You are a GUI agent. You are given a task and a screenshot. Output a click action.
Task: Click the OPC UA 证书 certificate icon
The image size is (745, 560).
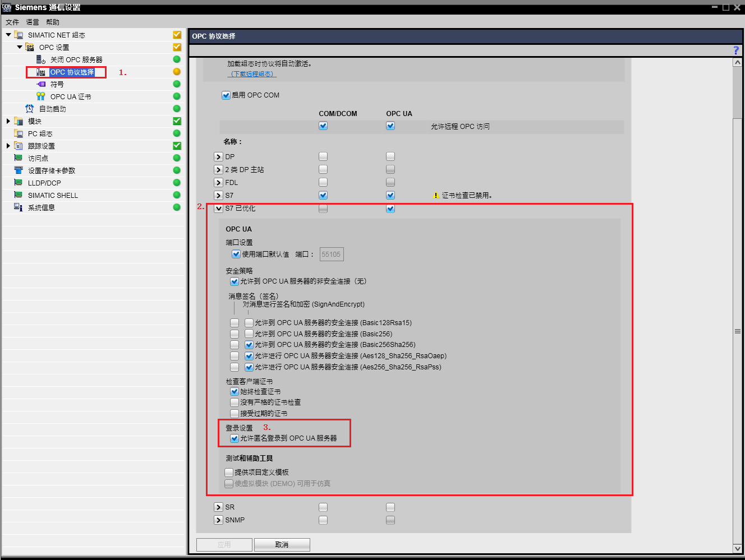pyautogui.click(x=40, y=96)
